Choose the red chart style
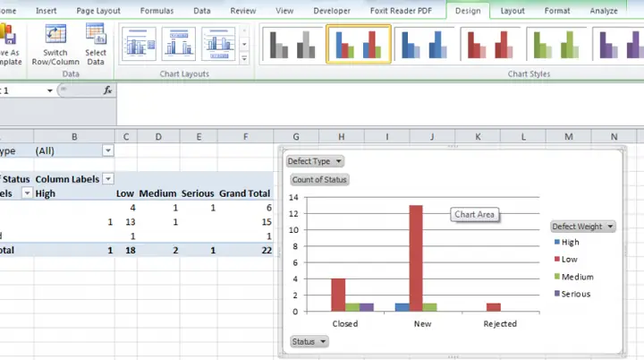 (490, 44)
